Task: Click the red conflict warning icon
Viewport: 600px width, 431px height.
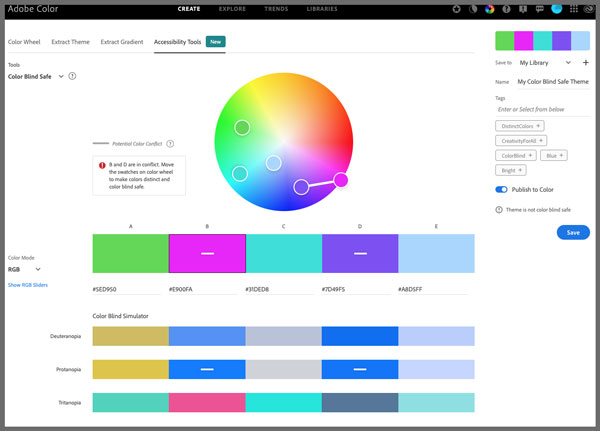Action: 102,165
